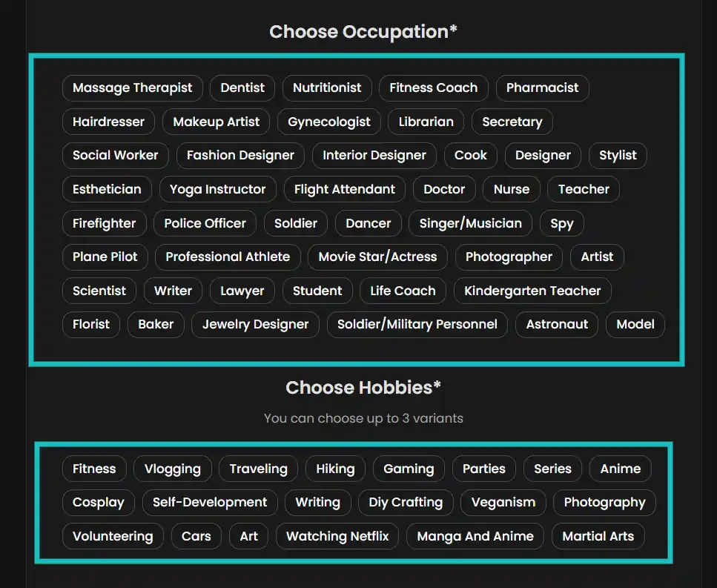
Task: Click the Flight Attendant occupation chip
Action: [x=345, y=189]
